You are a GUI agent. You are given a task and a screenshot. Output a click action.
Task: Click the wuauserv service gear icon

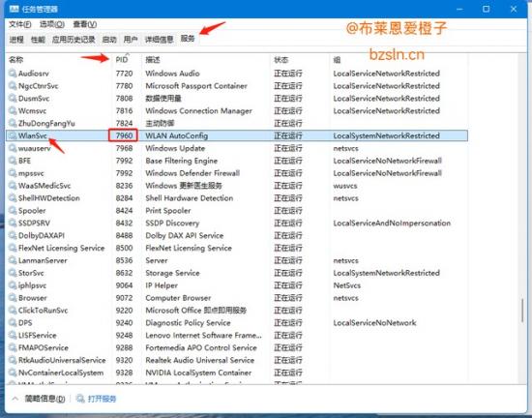point(13,148)
